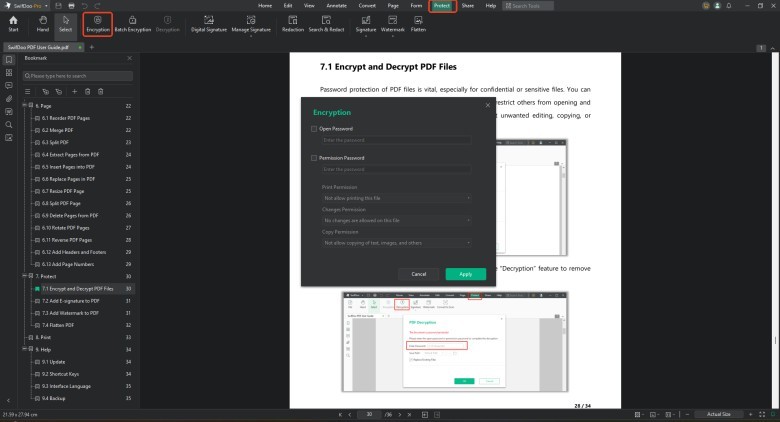Print the document using printer icon
780x422 pixels.
(71, 5)
